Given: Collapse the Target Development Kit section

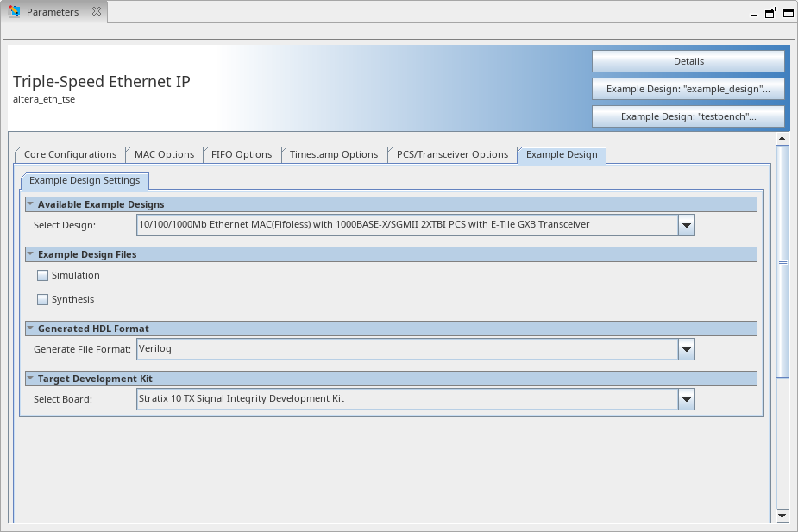Looking at the screenshot, I should (30, 378).
